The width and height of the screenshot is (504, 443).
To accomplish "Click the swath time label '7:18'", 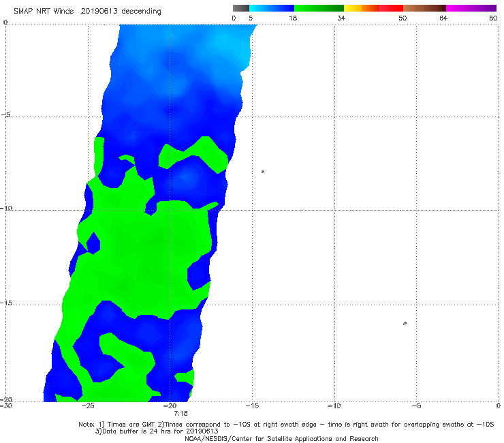I will tap(180, 414).
